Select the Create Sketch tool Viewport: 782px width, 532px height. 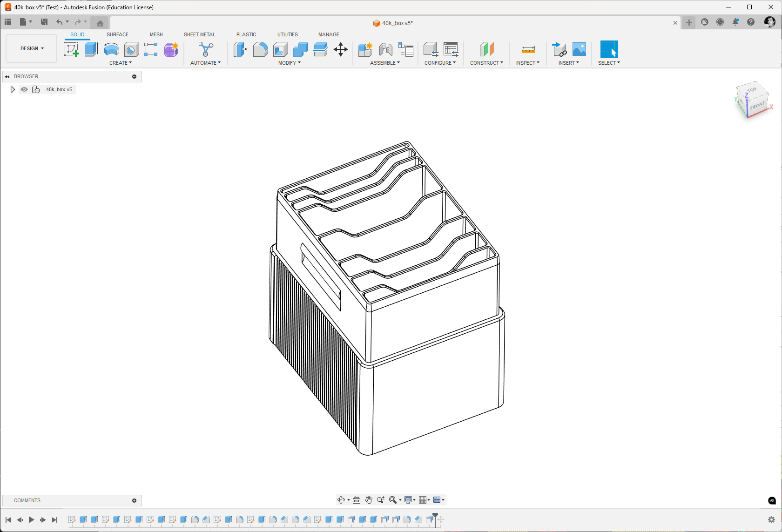click(x=72, y=49)
